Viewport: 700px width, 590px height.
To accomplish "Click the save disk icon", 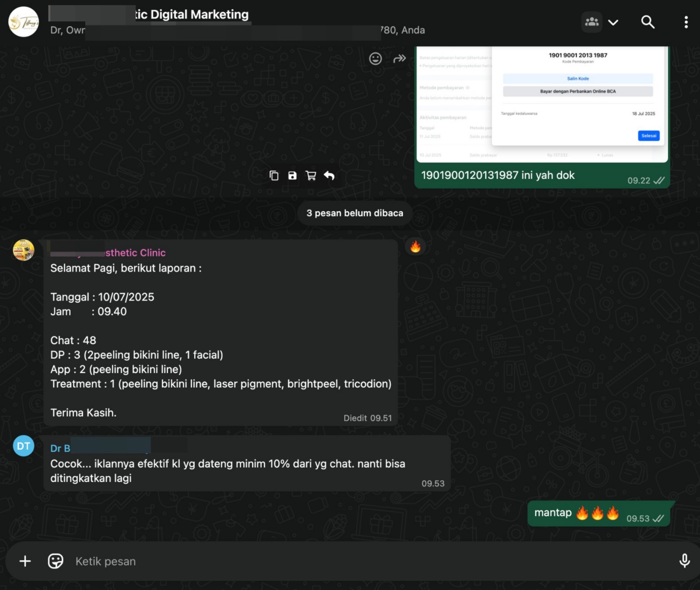I will pyautogui.click(x=292, y=176).
